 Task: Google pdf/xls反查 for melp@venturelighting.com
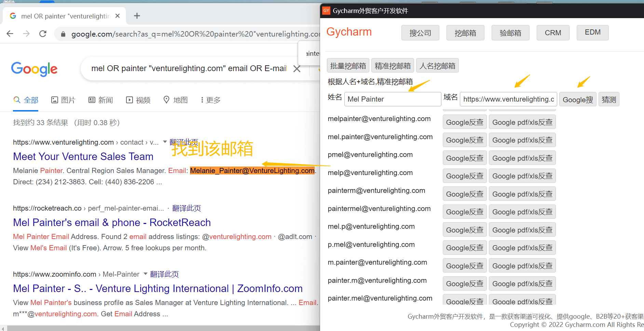point(522,176)
